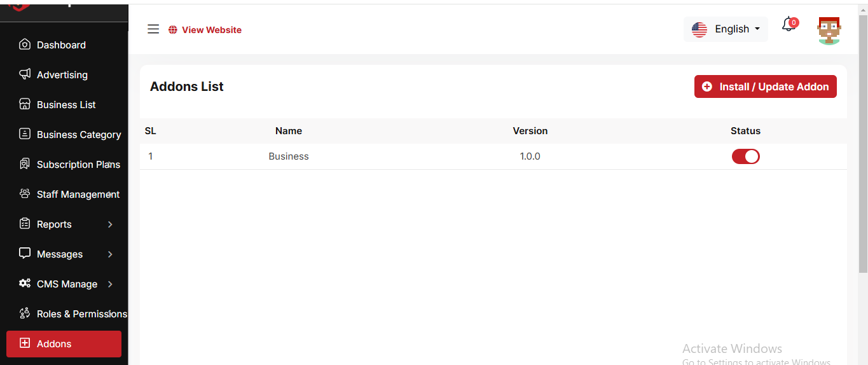Click the Business List store icon
868x365 pixels.
point(25,104)
